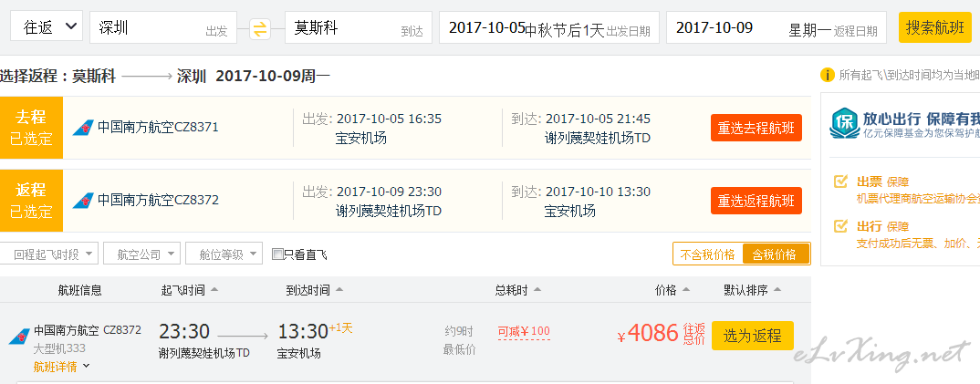The image size is (980, 384).
Task: Swap departure and arrival cities icon
Action: [x=260, y=28]
